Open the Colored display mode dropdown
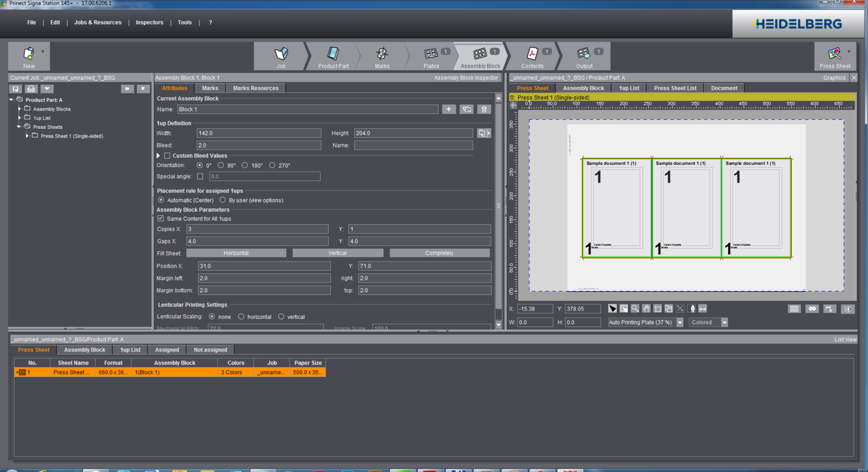Image resolution: width=868 pixels, height=472 pixels. coord(724,323)
